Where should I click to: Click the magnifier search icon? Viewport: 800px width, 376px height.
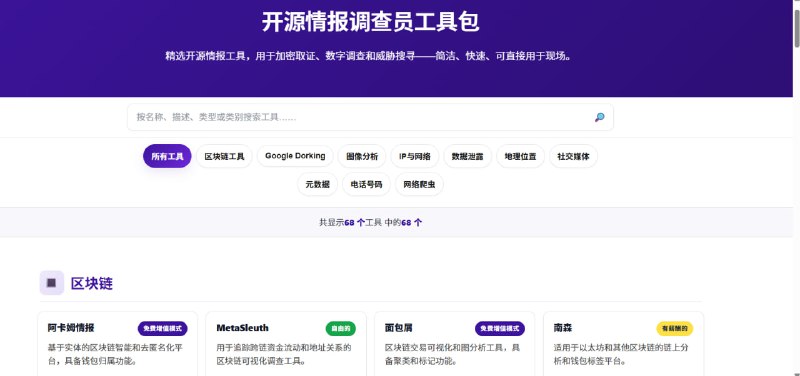pos(599,117)
